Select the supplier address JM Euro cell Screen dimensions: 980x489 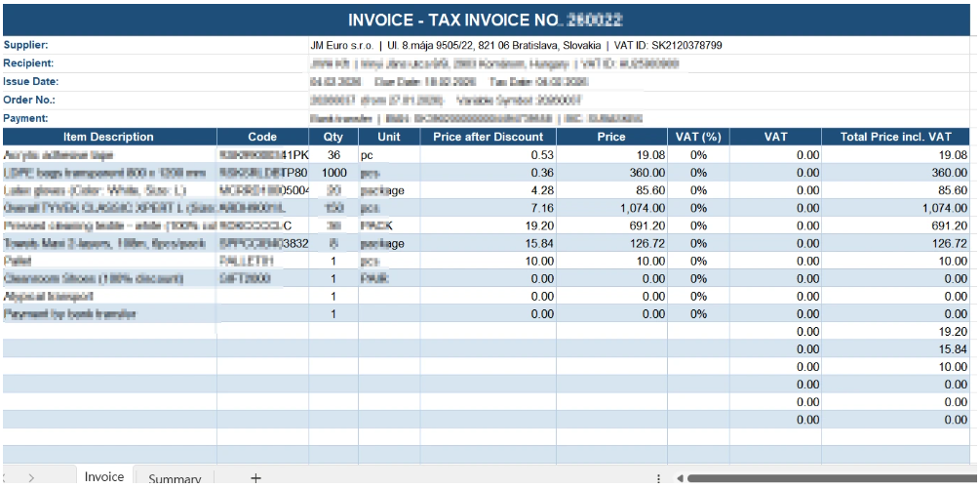pyautogui.click(x=515, y=46)
